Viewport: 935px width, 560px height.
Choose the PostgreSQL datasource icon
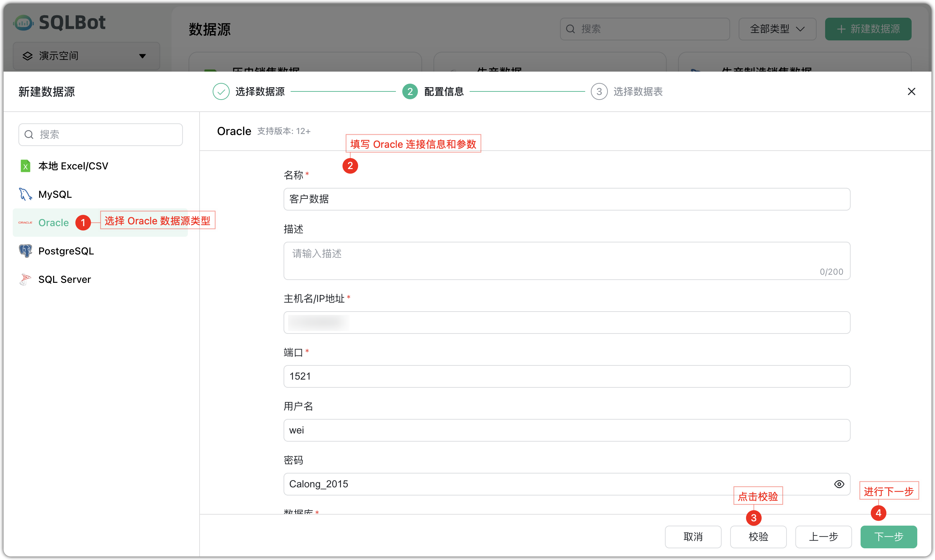click(25, 251)
